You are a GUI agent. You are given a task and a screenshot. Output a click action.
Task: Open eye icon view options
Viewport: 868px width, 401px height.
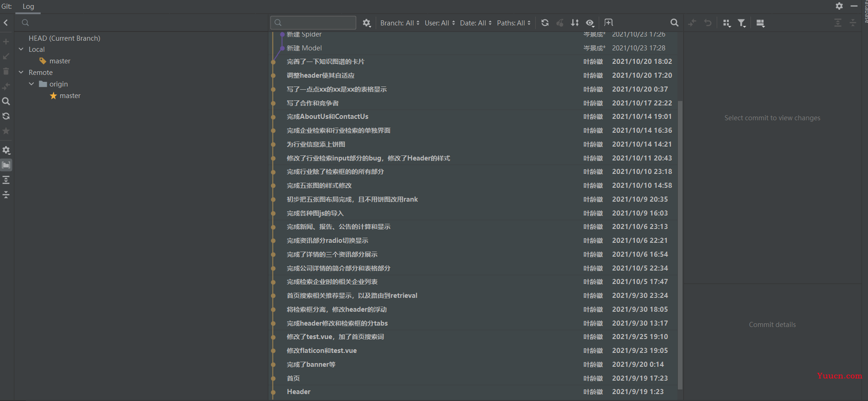pos(590,23)
